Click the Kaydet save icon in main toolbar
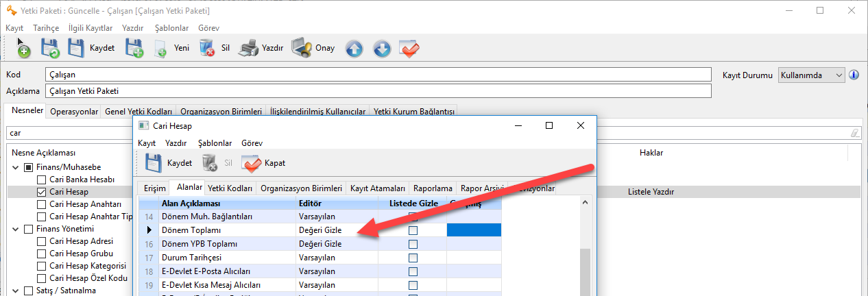The width and height of the screenshot is (868, 296). coord(77,48)
